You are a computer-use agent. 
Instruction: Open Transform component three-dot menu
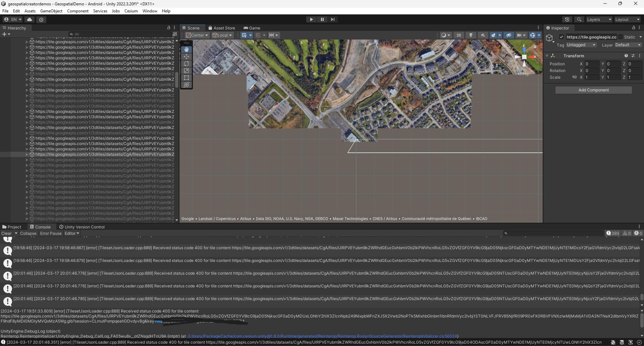(x=640, y=56)
